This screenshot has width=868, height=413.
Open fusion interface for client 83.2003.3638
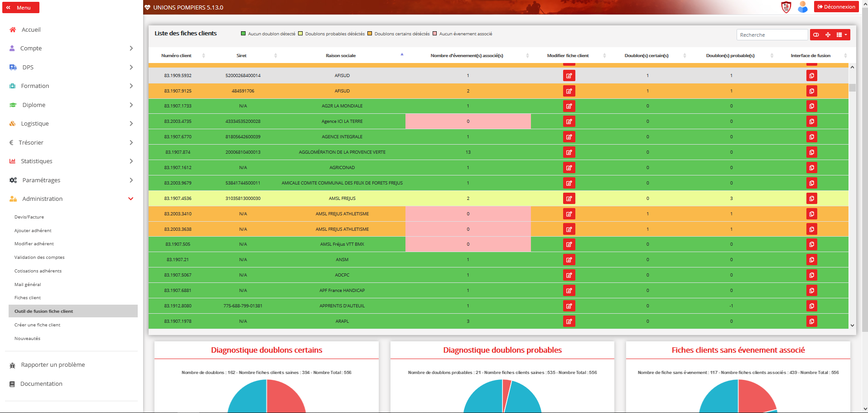click(811, 229)
